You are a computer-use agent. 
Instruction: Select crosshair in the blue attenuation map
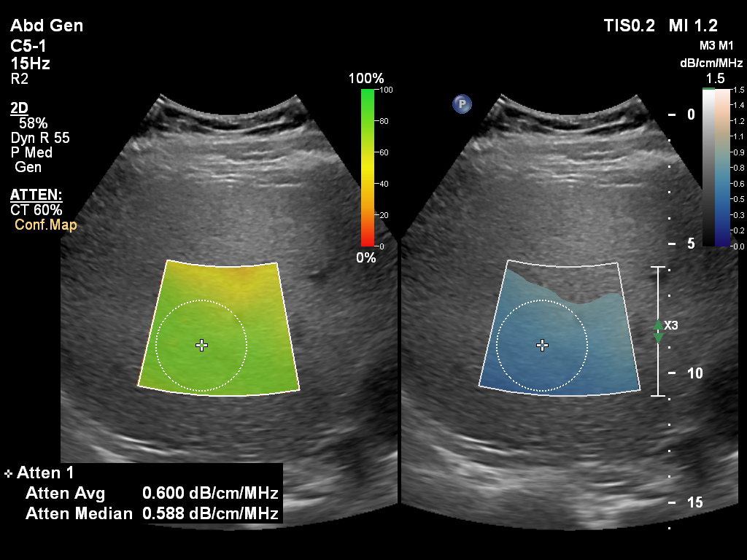click(x=542, y=345)
